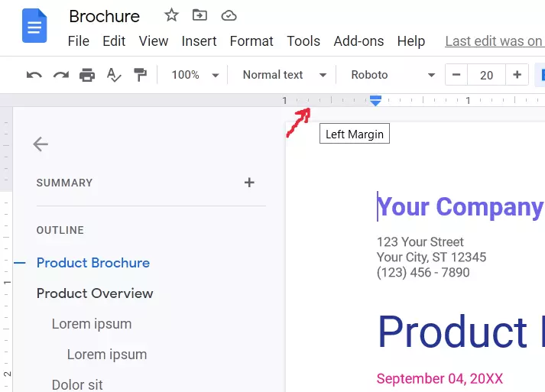
Task: Print the document
Action: tap(87, 75)
